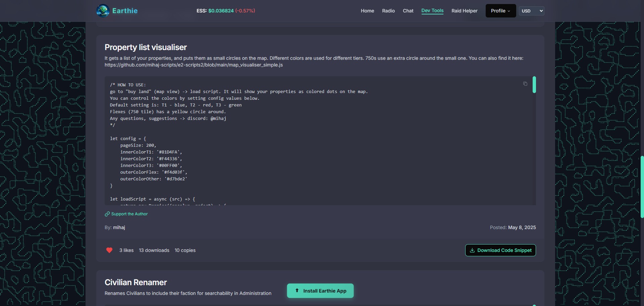644x306 pixels.
Task: Click the ESS price ticker value
Action: [x=221, y=11]
